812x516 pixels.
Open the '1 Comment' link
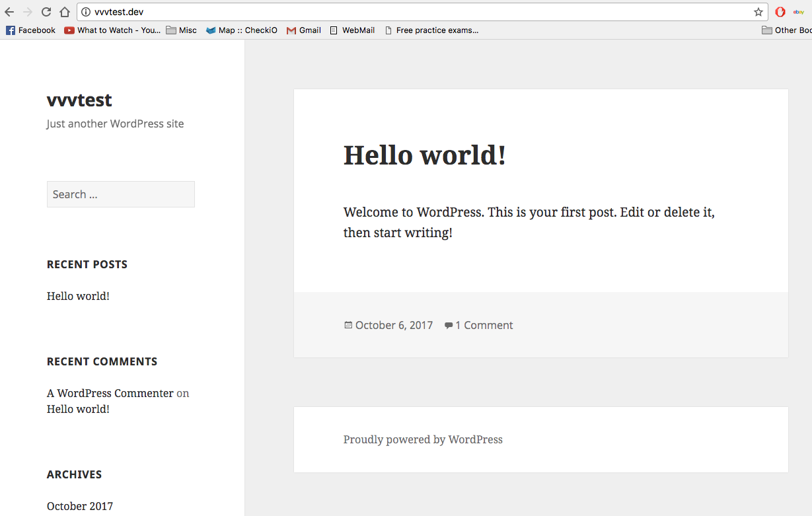pyautogui.click(x=484, y=325)
